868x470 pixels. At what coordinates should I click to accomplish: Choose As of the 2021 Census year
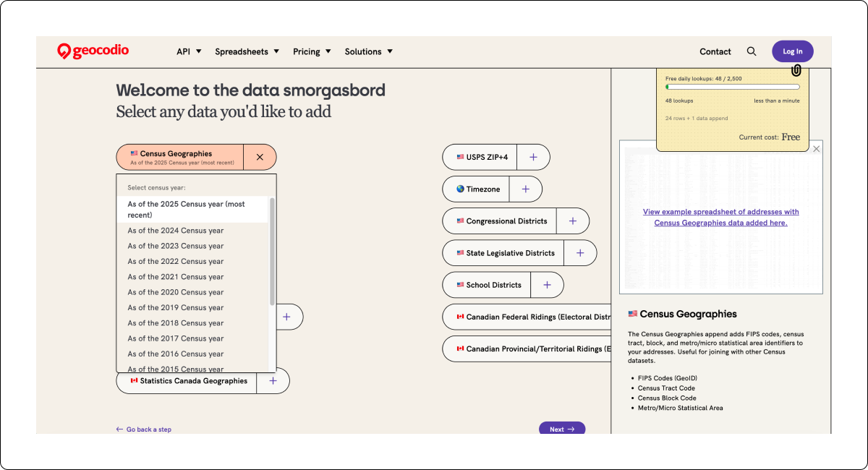[x=192, y=277]
